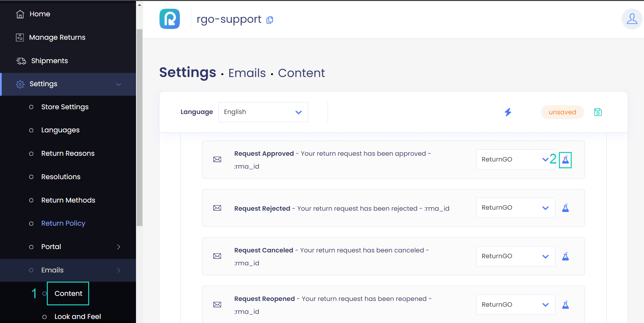Open the user profile avatar
The image size is (644, 323).
tap(631, 19)
